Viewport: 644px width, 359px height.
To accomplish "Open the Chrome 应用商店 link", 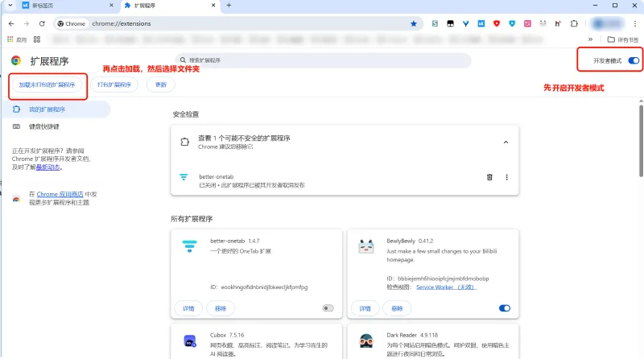I will (60, 194).
